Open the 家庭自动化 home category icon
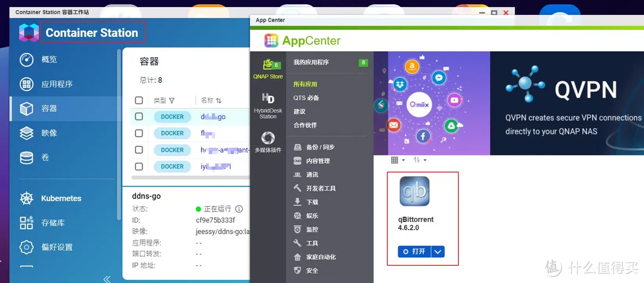The image size is (644, 283). (298, 257)
